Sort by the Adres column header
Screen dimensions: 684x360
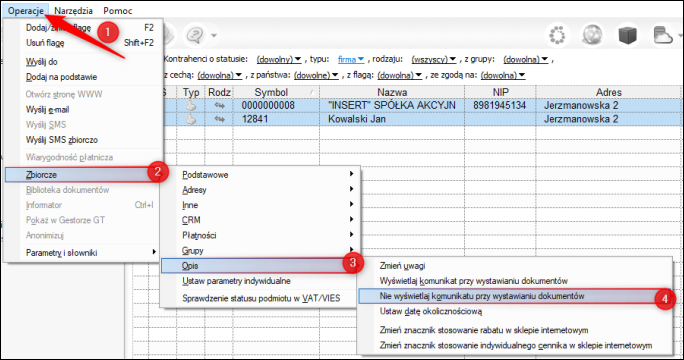pos(609,92)
